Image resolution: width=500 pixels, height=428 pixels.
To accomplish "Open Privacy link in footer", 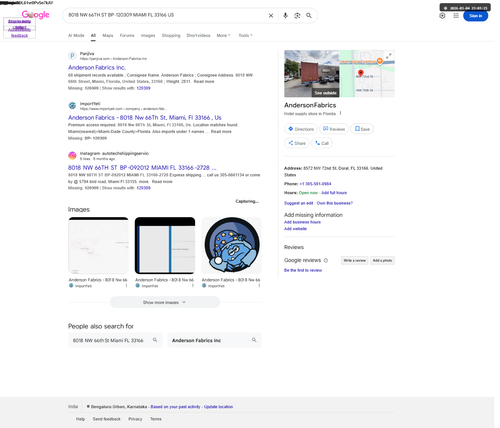I will 135,419.
